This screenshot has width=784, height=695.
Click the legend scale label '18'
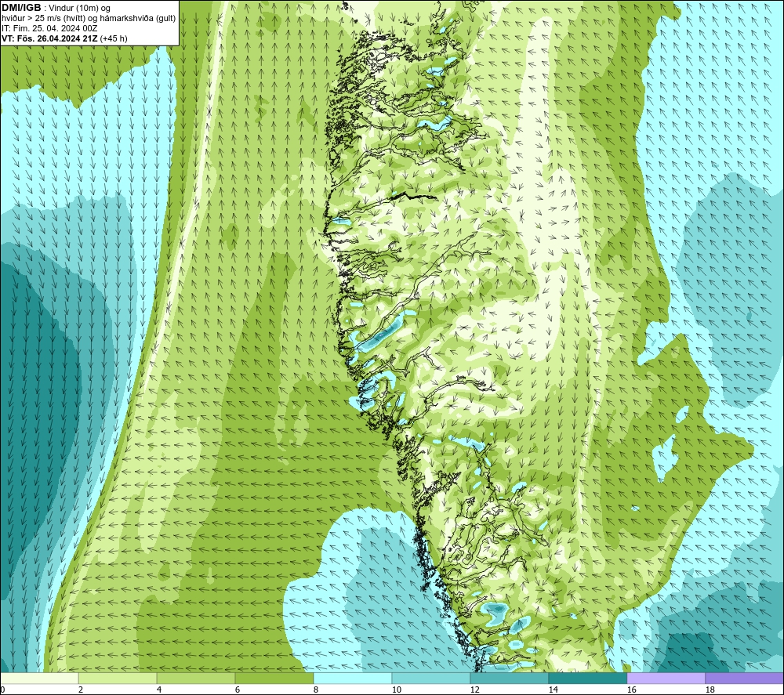point(710,690)
